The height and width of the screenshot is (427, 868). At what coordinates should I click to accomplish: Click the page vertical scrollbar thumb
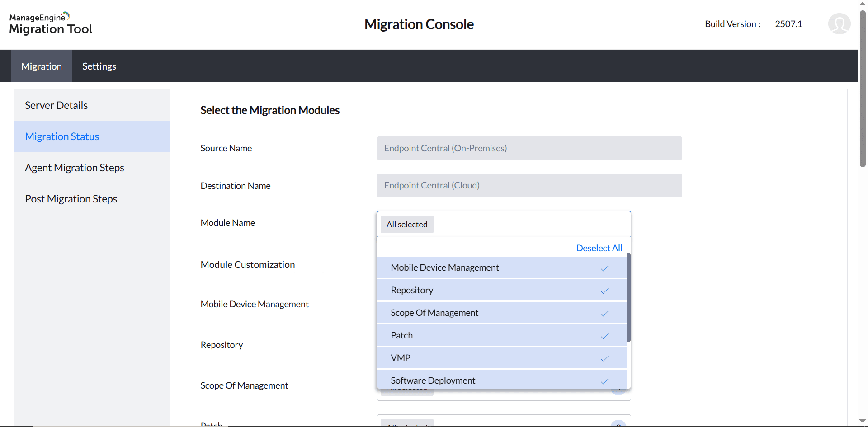click(863, 88)
